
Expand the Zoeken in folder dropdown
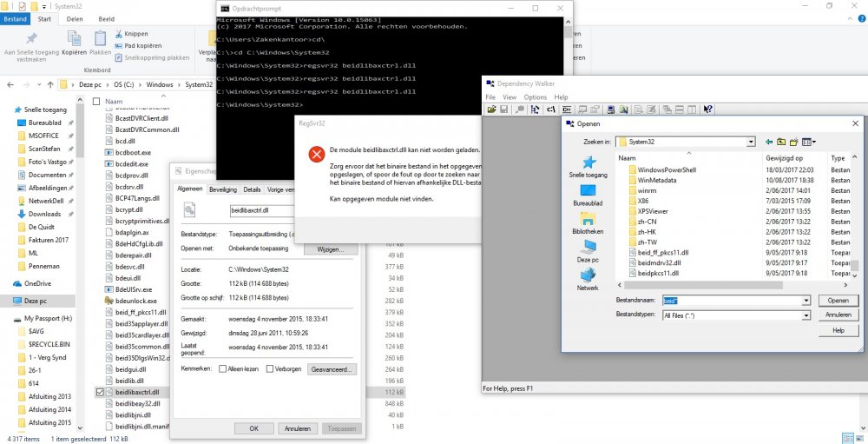click(750, 142)
